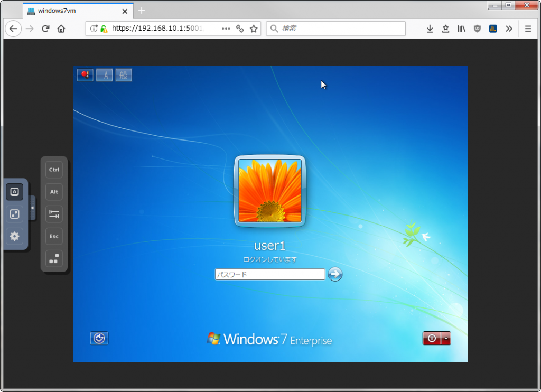Select the windows7vm tab
Viewport: 541px width, 392px height.
click(x=78, y=11)
